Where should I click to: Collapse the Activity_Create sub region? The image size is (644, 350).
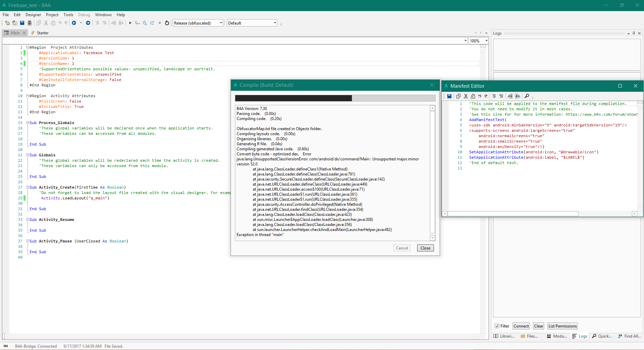pyautogui.click(x=28, y=187)
